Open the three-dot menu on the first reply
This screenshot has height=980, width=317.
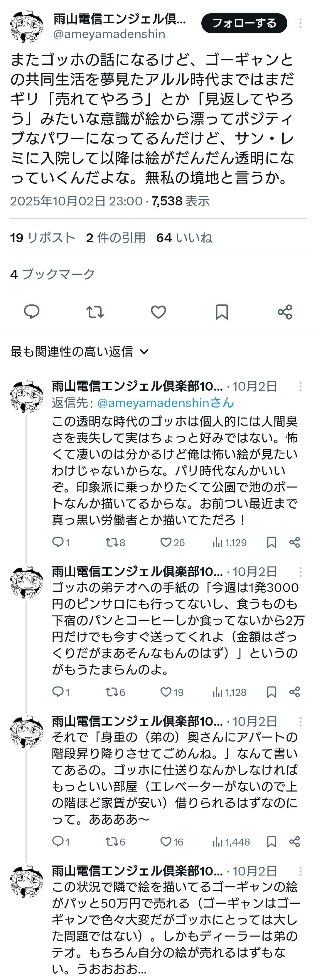click(x=300, y=387)
